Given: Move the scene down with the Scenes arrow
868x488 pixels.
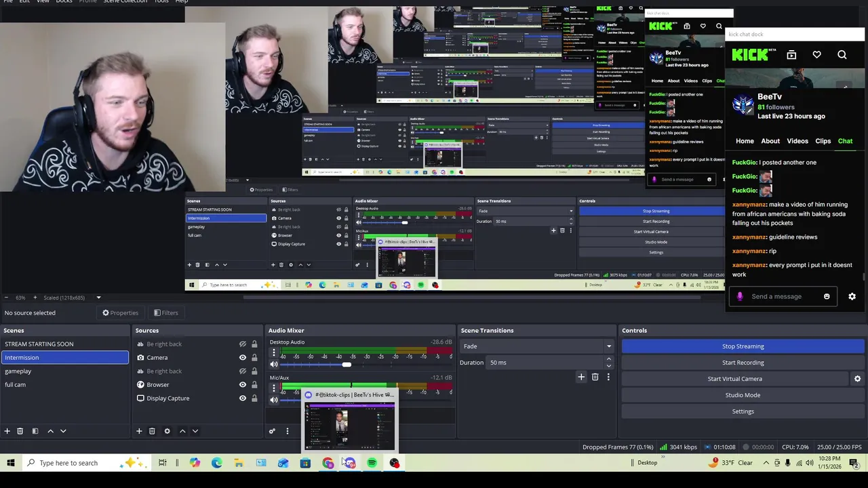Looking at the screenshot, I should [x=63, y=431].
